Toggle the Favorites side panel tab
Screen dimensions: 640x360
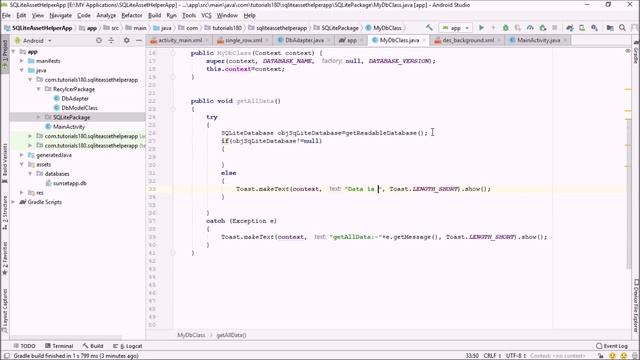(x=4, y=258)
